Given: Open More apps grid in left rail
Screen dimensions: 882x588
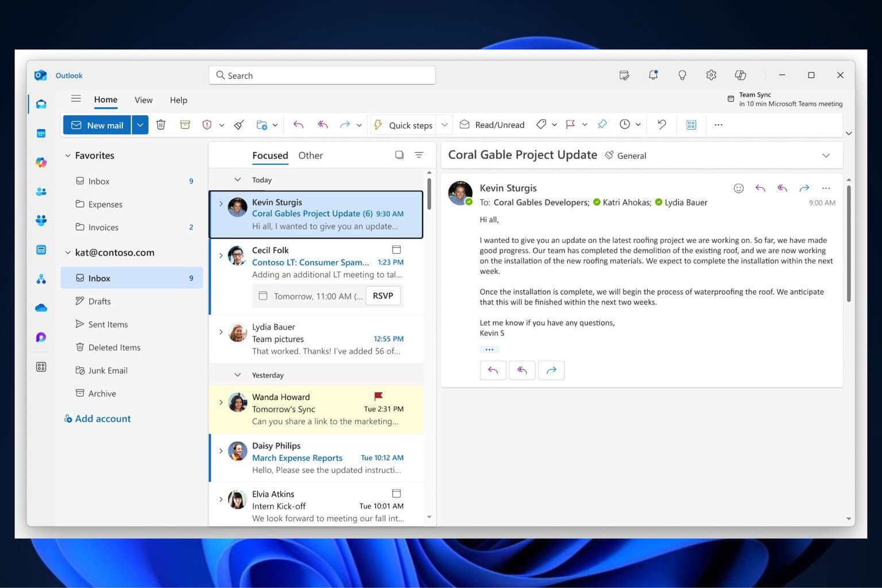Looking at the screenshot, I should 41,367.
